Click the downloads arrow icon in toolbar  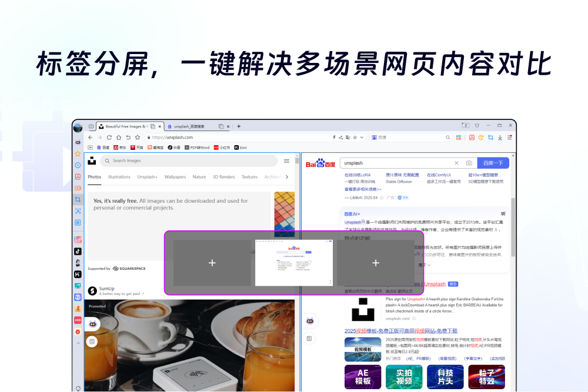(x=500, y=137)
